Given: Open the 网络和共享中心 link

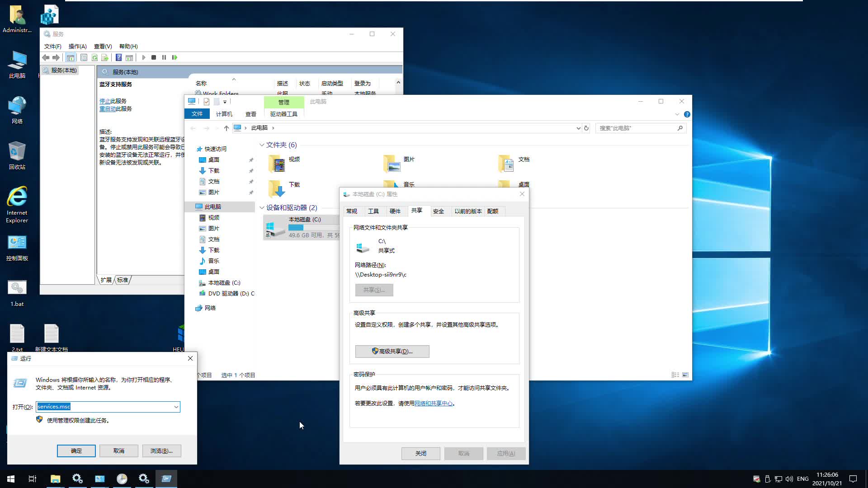Looking at the screenshot, I should [x=433, y=403].
